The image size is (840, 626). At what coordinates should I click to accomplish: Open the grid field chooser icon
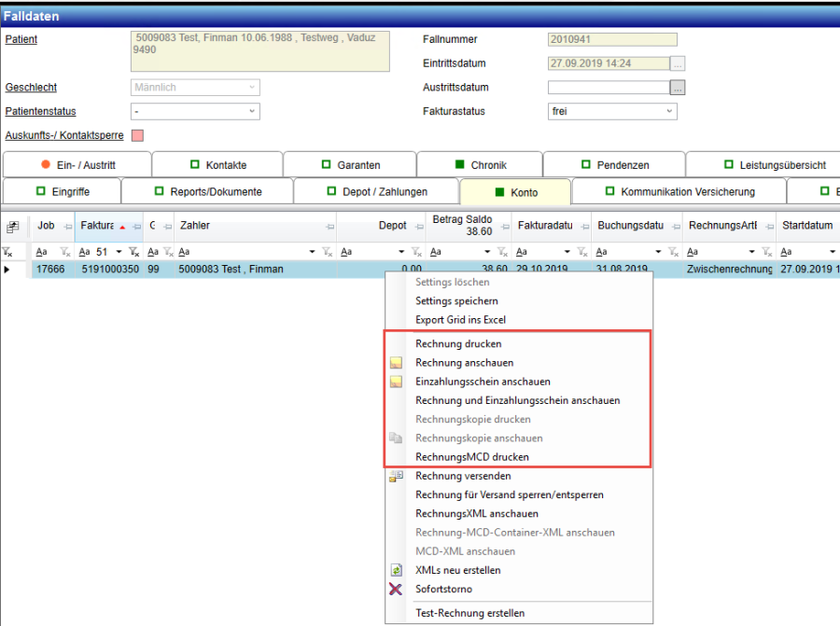(x=12, y=227)
